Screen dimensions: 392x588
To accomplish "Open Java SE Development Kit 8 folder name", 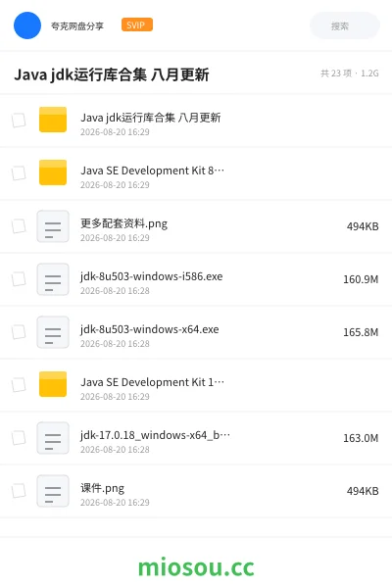I will pyautogui.click(x=152, y=171).
